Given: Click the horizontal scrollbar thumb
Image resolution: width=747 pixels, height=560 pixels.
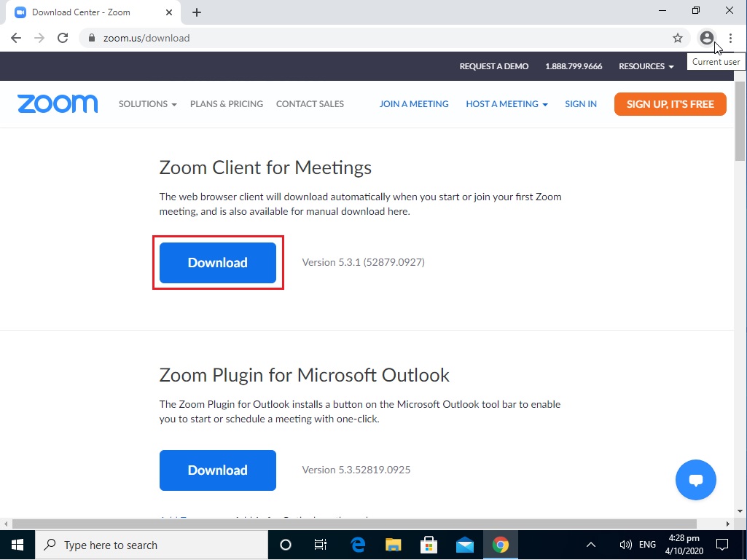Looking at the screenshot, I should pyautogui.click(x=354, y=524).
